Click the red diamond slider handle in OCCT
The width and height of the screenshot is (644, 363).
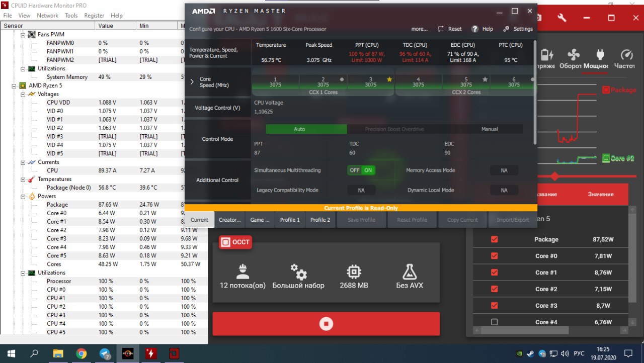[x=554, y=176]
